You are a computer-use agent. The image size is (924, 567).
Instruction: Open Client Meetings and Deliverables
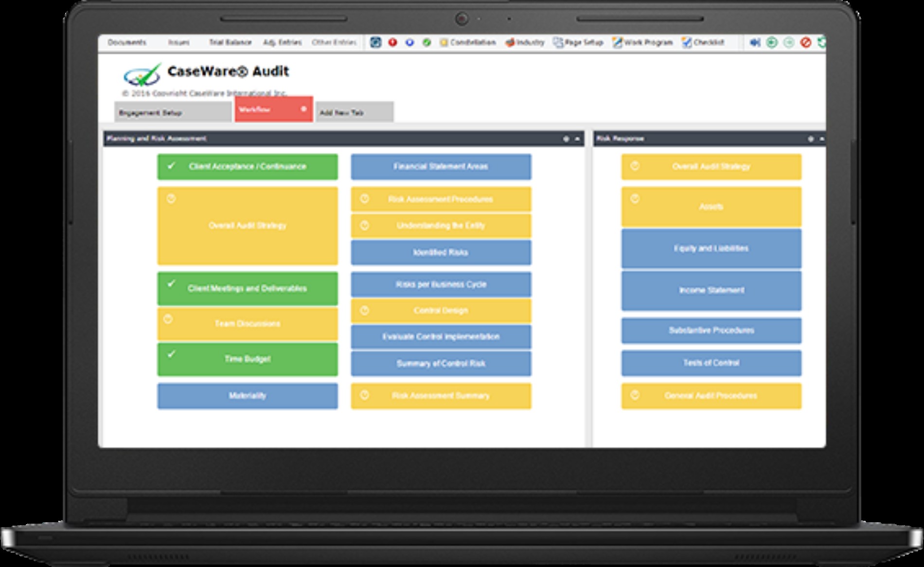point(248,288)
